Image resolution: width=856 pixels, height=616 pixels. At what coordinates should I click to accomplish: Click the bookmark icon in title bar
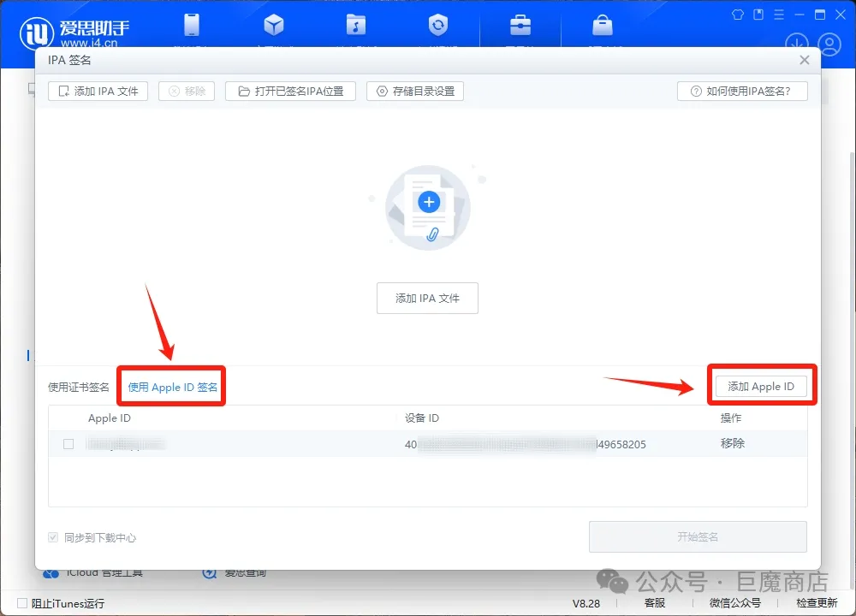[758, 15]
